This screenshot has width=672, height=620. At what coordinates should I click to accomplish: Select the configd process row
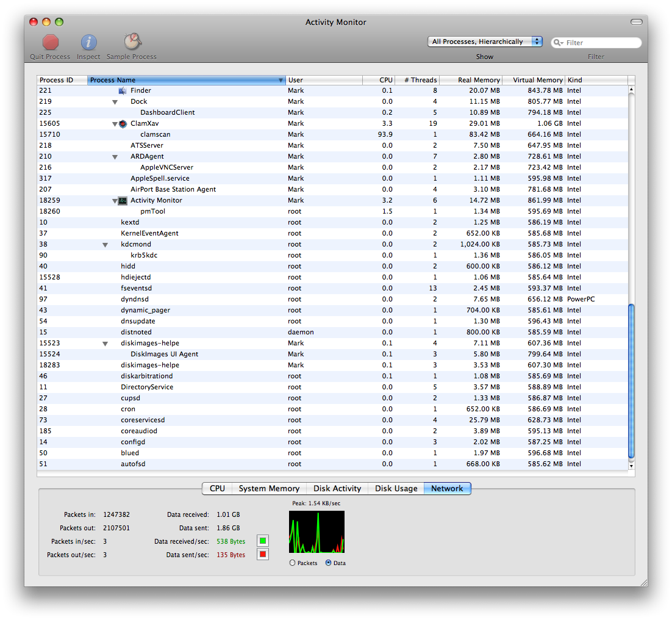pos(332,442)
